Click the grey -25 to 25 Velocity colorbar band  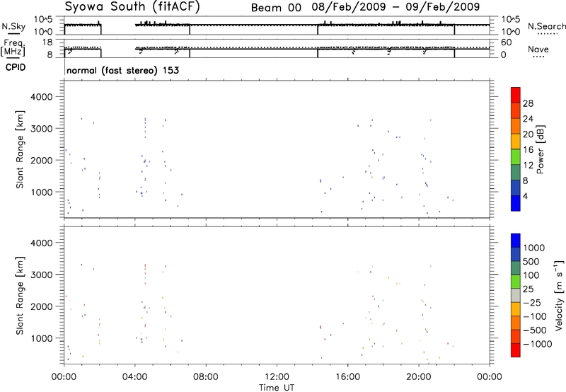[516, 296]
